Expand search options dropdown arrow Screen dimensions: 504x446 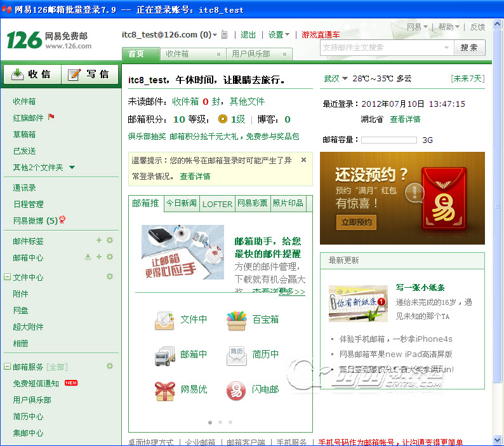[446, 48]
